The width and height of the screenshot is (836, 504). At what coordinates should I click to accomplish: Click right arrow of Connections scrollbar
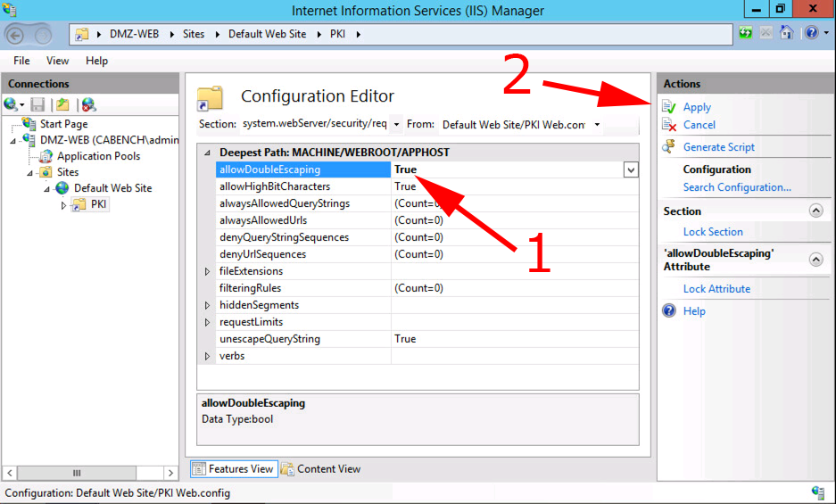click(x=170, y=473)
